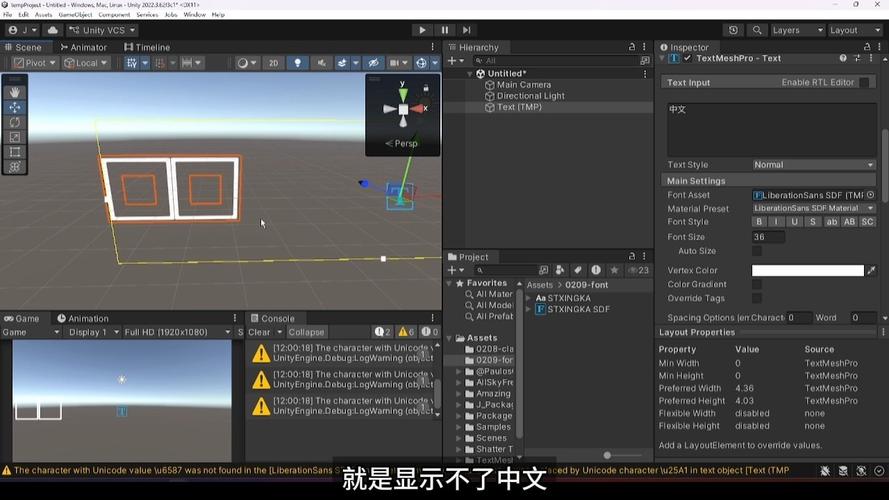Click the Vertex Color eyedropper
This screenshot has height=500, width=889.
pos(871,270)
